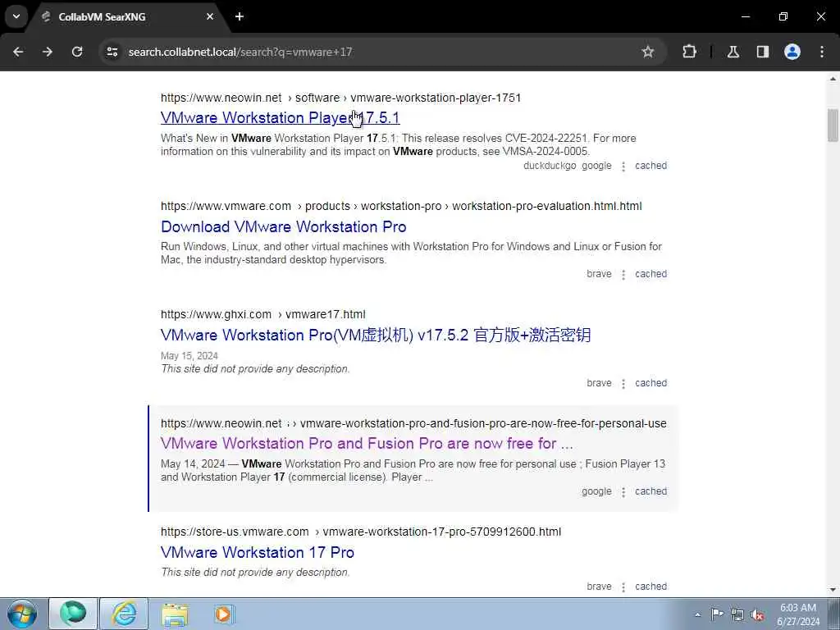Open cached copy of Download Workstation Pro result

tap(651, 274)
